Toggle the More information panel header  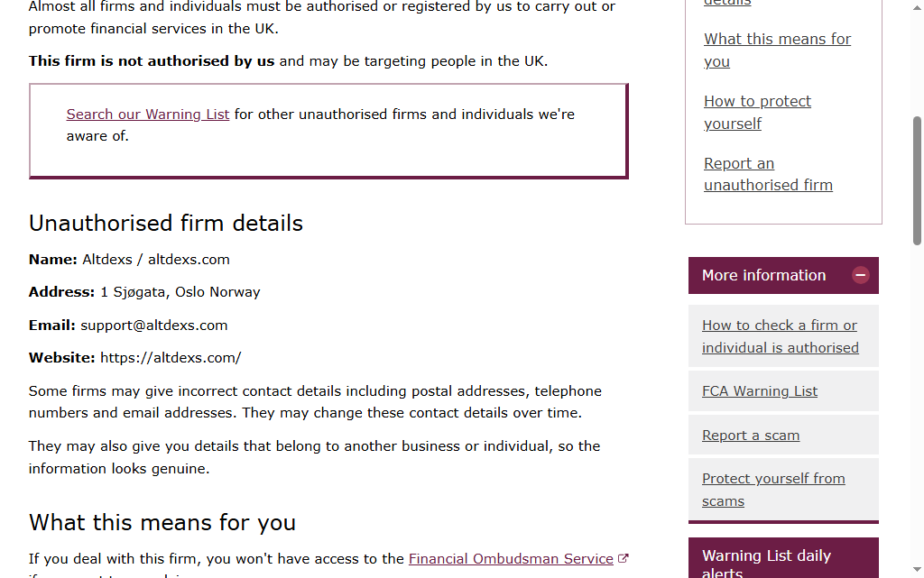(783, 275)
